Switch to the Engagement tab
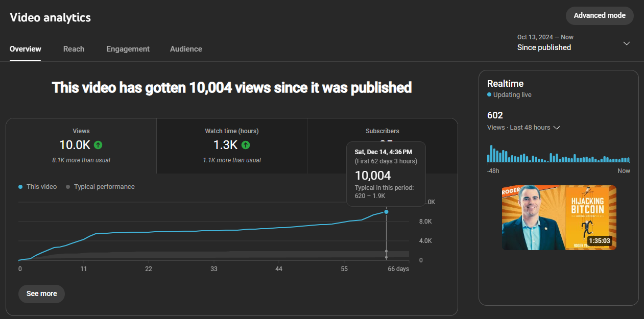Viewport: 644px width, 319px height. pos(128,49)
